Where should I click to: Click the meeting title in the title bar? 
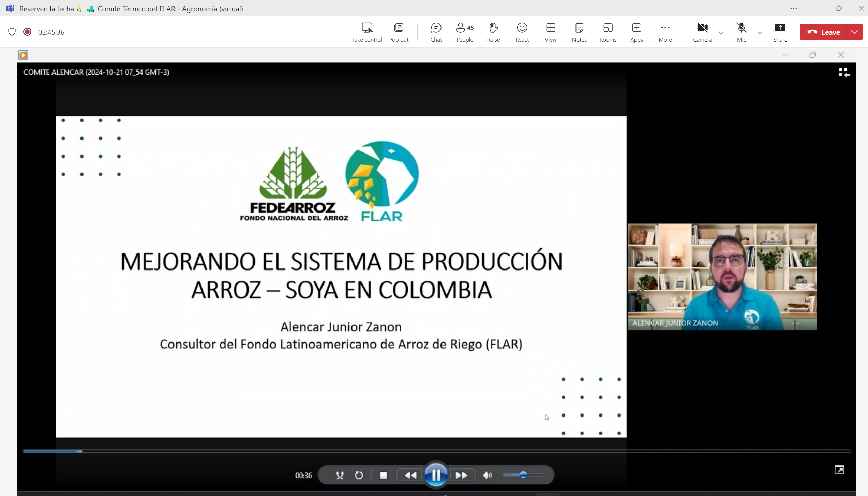point(131,9)
